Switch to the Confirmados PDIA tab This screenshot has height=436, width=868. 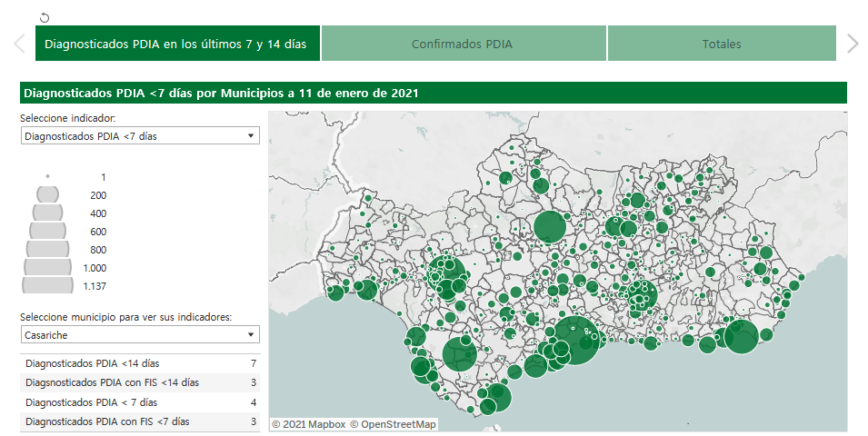pyautogui.click(x=463, y=44)
